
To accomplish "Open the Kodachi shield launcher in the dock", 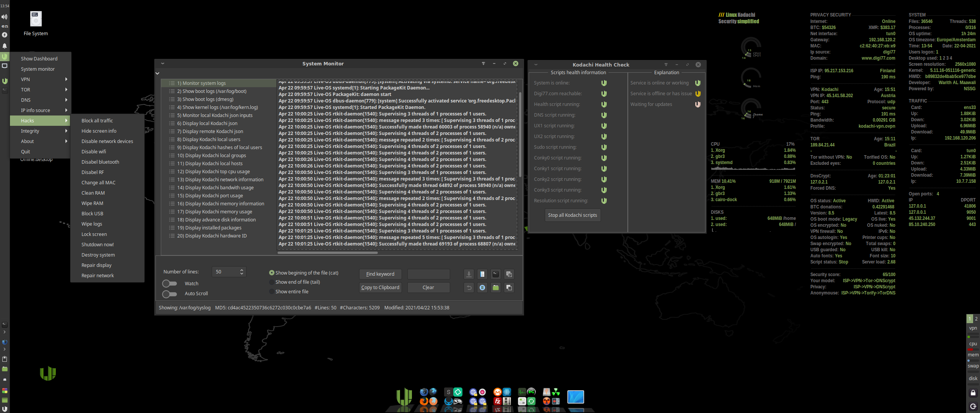I will pos(404,397).
